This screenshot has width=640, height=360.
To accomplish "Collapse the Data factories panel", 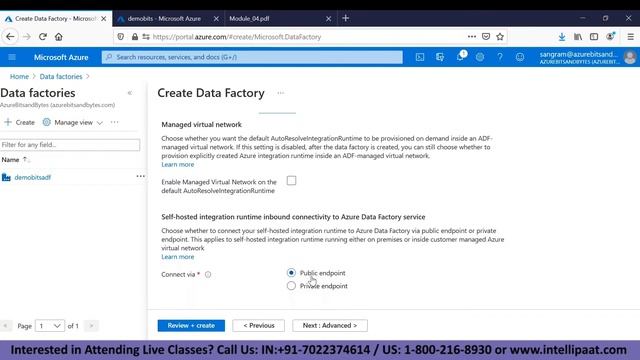I will pos(130,93).
